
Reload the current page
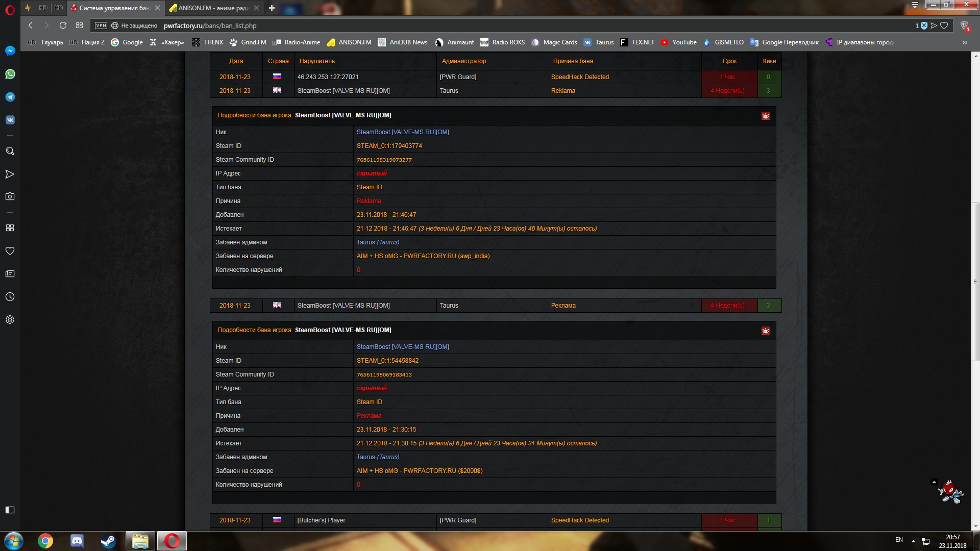tap(63, 26)
